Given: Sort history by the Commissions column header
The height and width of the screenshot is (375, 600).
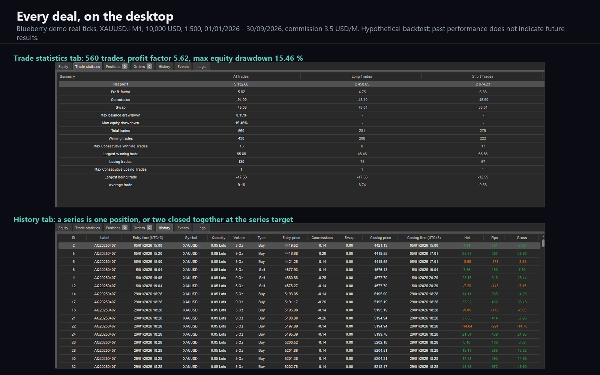Looking at the screenshot, I should pyautogui.click(x=322, y=238).
